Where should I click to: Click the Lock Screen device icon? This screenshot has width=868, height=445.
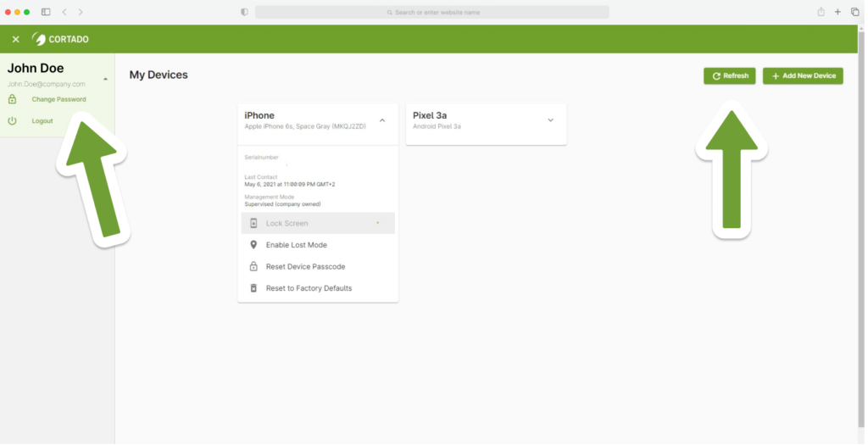coord(253,223)
